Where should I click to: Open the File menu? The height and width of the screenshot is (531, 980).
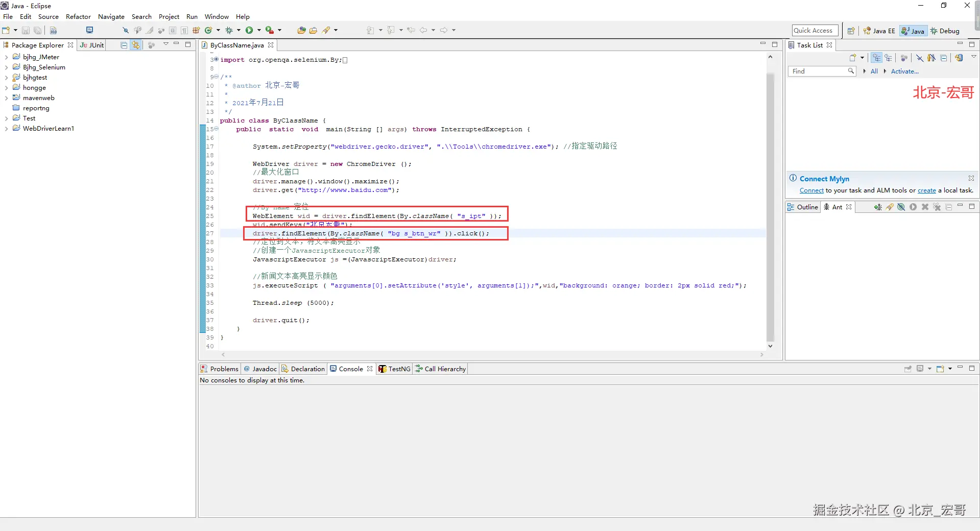8,16
